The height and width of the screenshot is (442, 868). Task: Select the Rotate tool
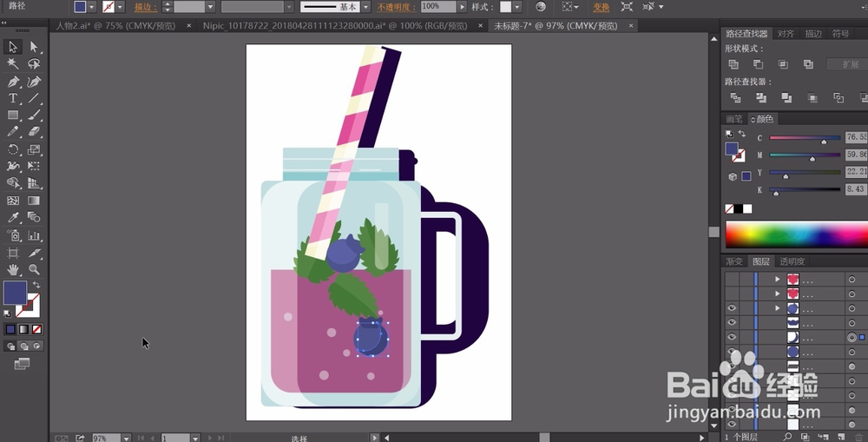13,149
